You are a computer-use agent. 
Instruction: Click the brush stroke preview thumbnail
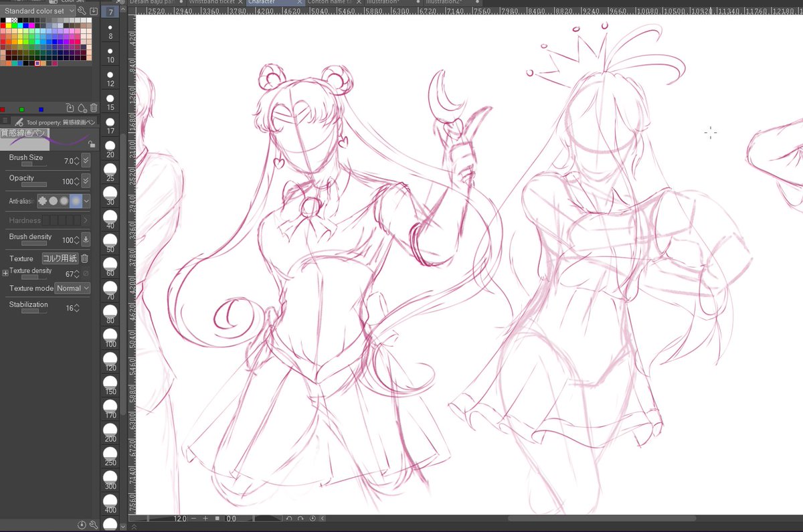pyautogui.click(x=48, y=139)
